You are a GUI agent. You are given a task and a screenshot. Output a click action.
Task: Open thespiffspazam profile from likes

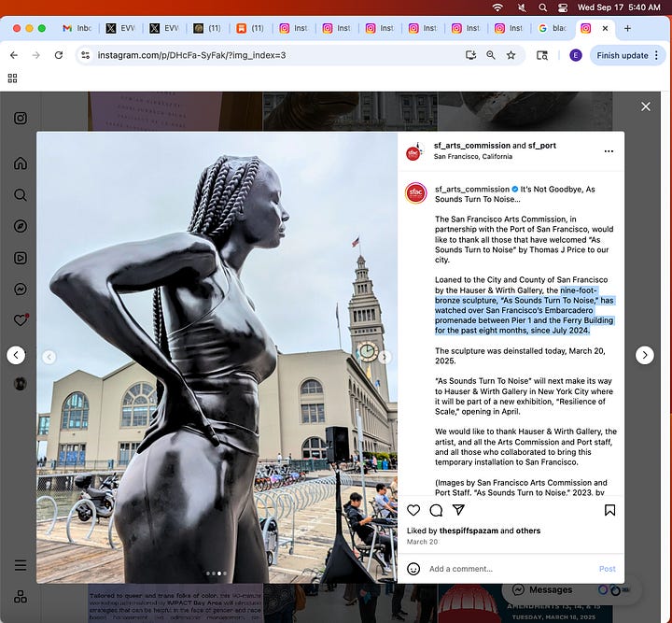point(469,531)
